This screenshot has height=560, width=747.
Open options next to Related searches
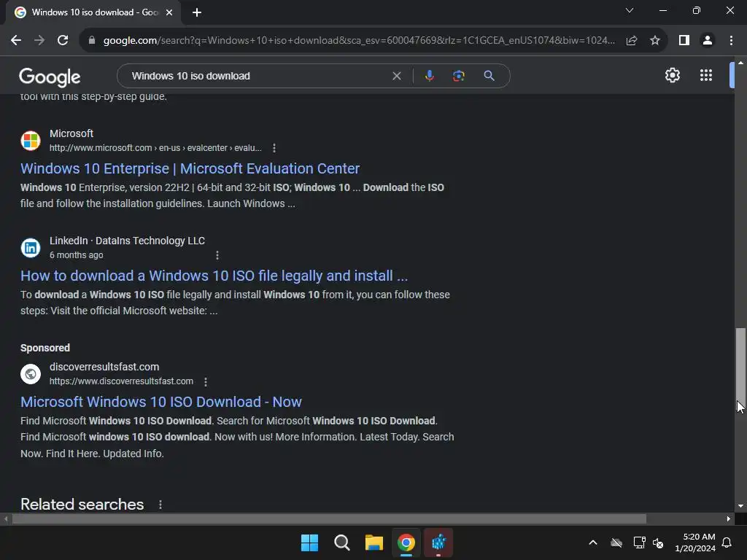click(x=160, y=505)
